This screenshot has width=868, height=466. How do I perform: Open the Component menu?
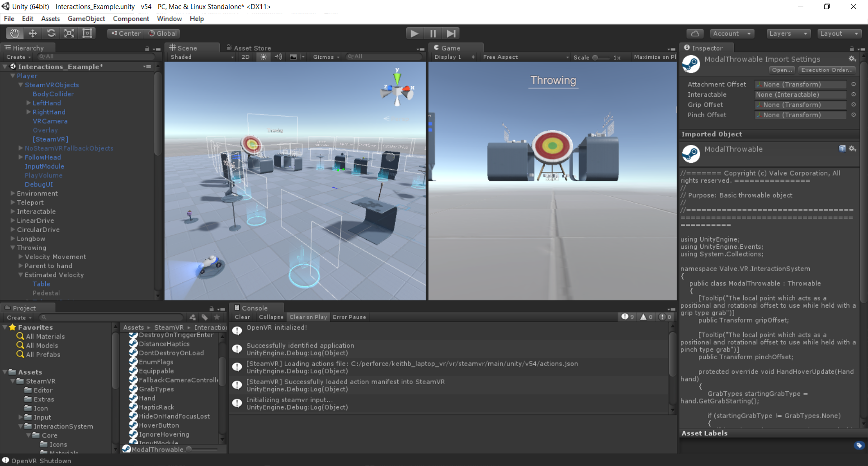tap(131, 19)
